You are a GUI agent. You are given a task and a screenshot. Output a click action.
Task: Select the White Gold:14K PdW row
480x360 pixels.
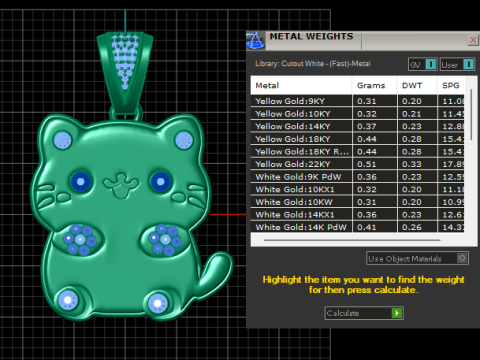point(357,227)
